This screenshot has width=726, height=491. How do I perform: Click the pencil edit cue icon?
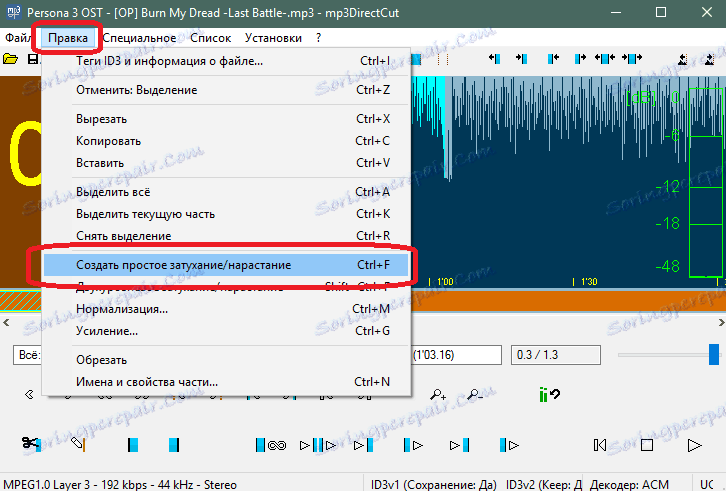point(78,444)
